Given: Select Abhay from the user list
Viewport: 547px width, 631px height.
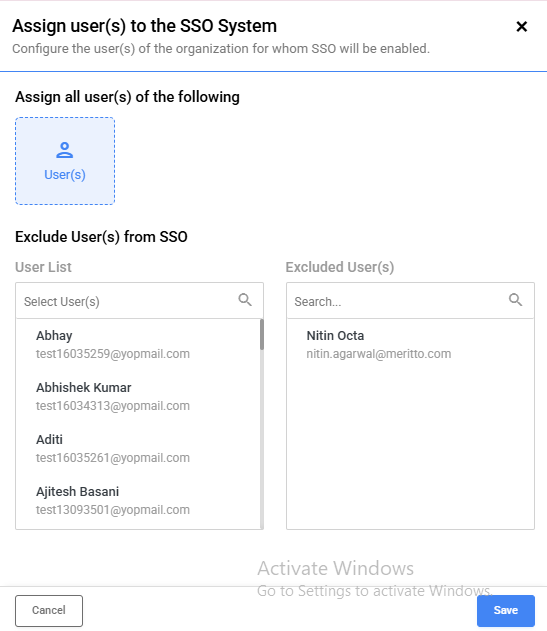Looking at the screenshot, I should (138, 344).
